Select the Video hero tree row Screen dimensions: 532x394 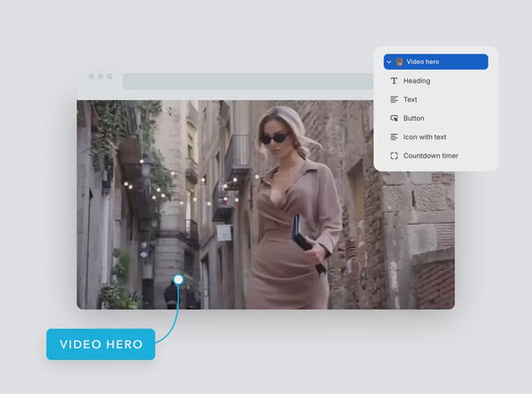435,62
